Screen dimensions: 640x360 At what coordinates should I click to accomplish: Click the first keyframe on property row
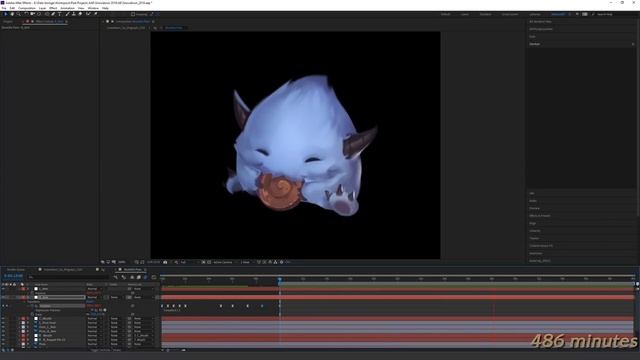click(162, 306)
